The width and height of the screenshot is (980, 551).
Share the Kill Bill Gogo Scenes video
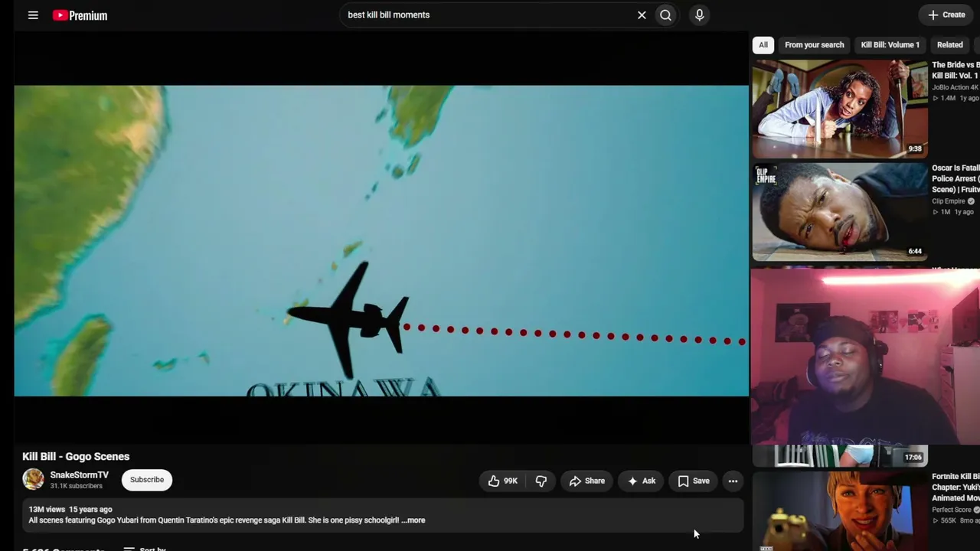[x=587, y=481]
